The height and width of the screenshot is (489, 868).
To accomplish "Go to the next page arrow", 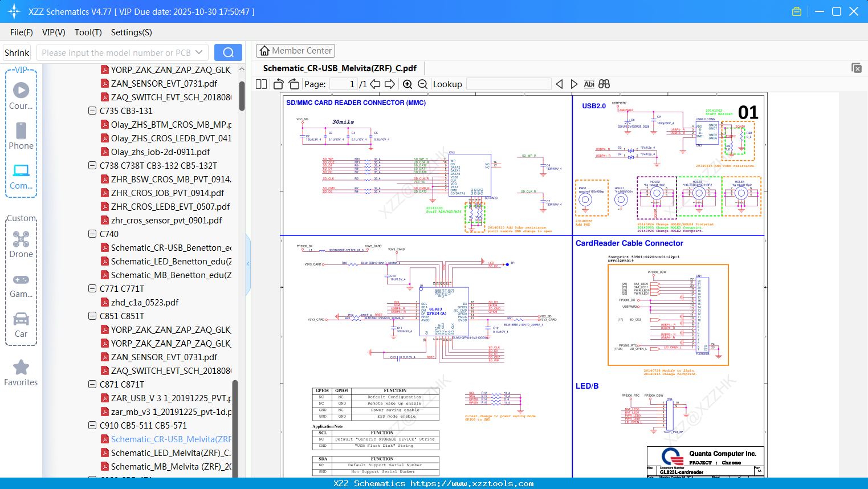I will pos(390,84).
